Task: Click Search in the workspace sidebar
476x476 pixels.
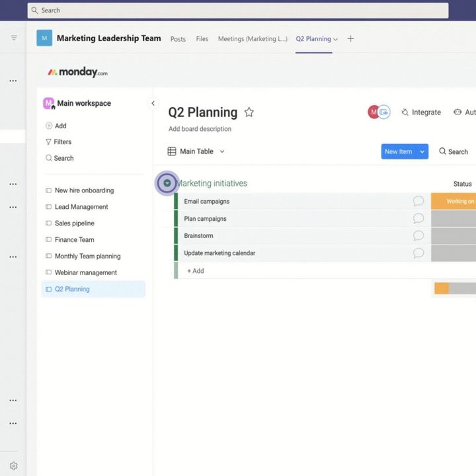Action: (59, 158)
